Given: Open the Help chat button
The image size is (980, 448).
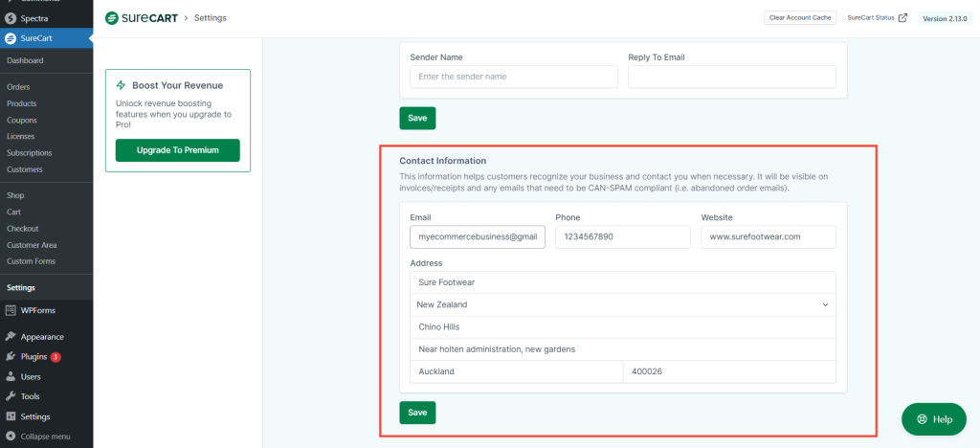Looking at the screenshot, I should click(933, 419).
